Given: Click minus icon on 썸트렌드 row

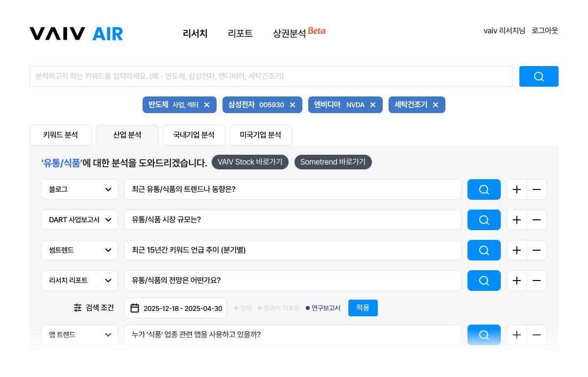Looking at the screenshot, I should [537, 250].
